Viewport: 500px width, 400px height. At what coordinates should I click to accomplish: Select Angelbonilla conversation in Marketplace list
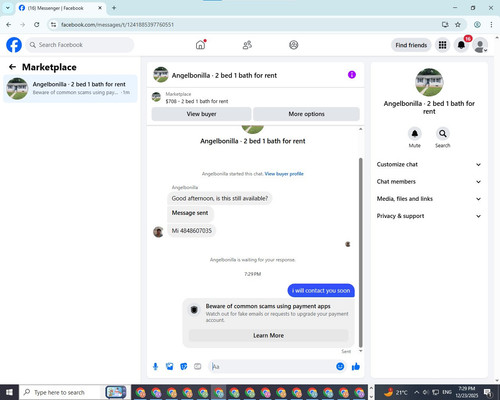tap(70, 89)
